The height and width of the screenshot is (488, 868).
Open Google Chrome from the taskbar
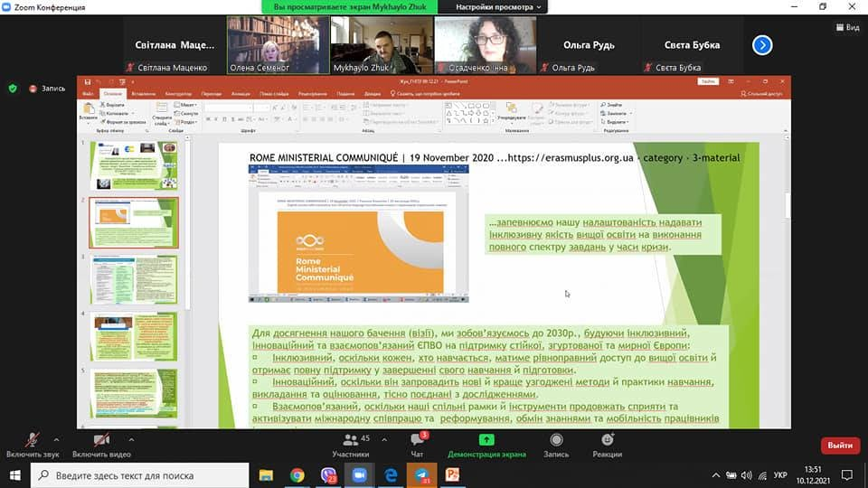point(297,474)
